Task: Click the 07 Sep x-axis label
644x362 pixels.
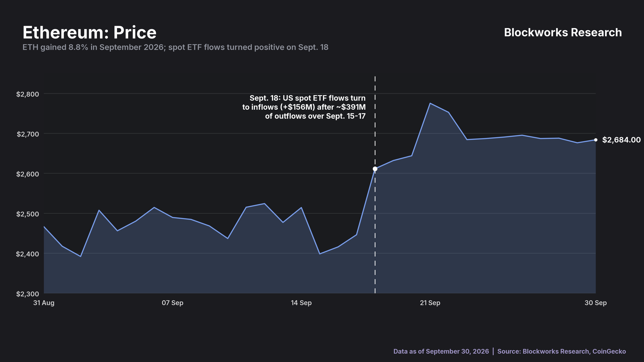Action: [x=172, y=303]
